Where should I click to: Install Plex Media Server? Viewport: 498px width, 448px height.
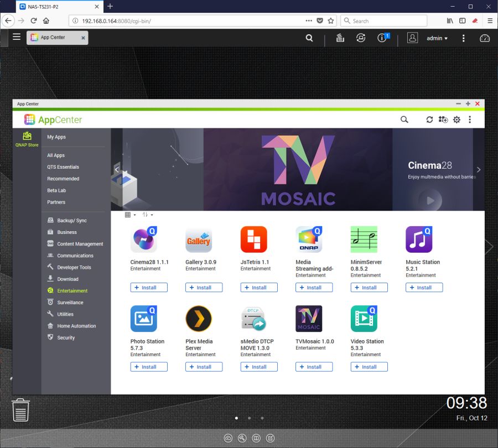pyautogui.click(x=204, y=367)
